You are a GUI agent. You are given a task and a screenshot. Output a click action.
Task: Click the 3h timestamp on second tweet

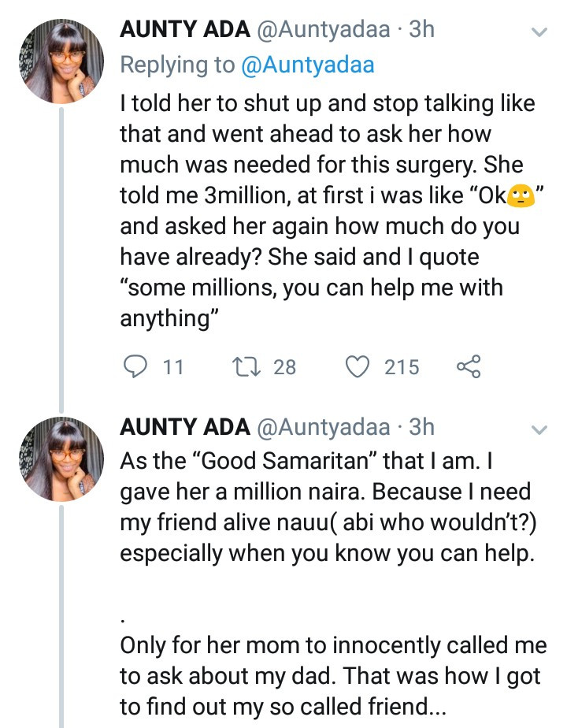coord(421,427)
